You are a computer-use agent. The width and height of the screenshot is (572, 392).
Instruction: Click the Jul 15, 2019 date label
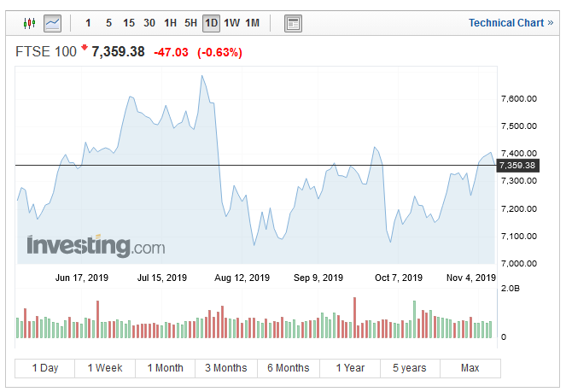click(162, 278)
